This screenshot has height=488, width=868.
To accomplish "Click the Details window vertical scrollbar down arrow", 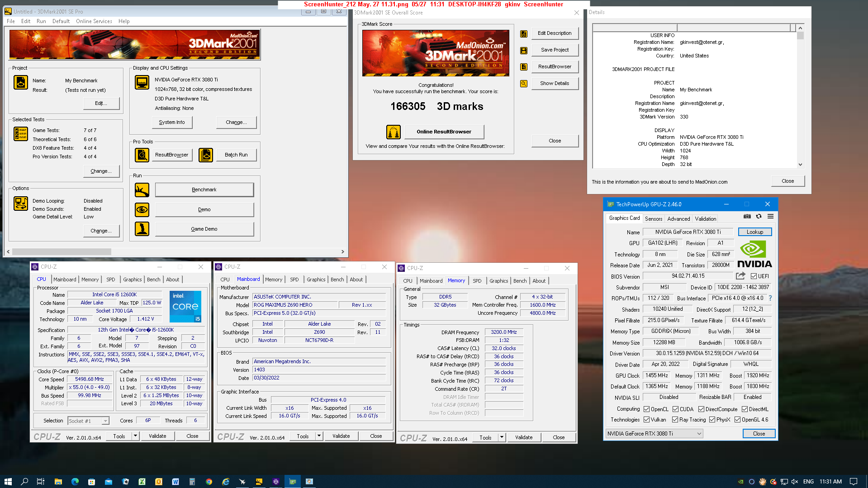I will [x=800, y=165].
